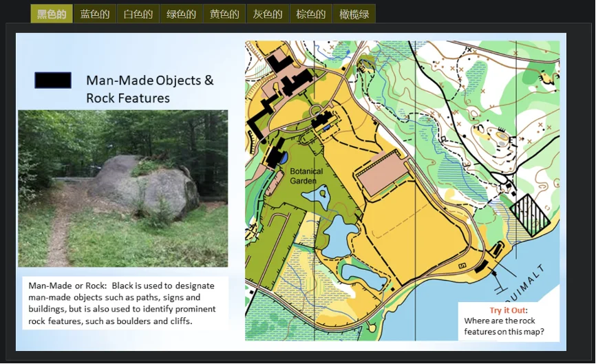
Task: Switch to the 蓝色的 tab
Action: [95, 14]
